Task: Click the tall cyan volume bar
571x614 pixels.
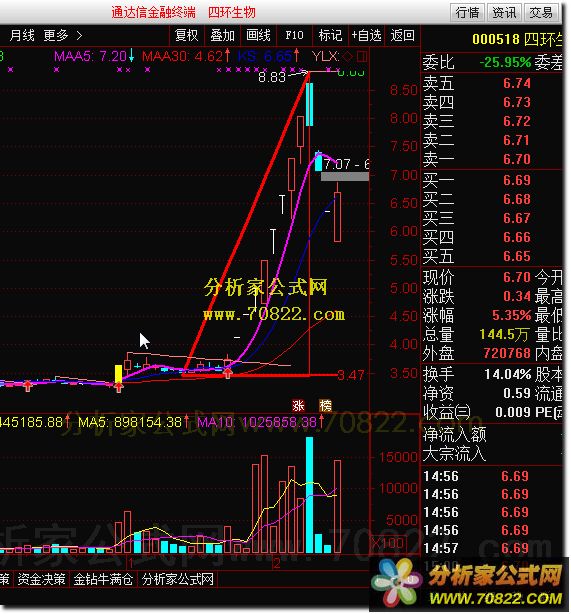Action: click(309, 495)
